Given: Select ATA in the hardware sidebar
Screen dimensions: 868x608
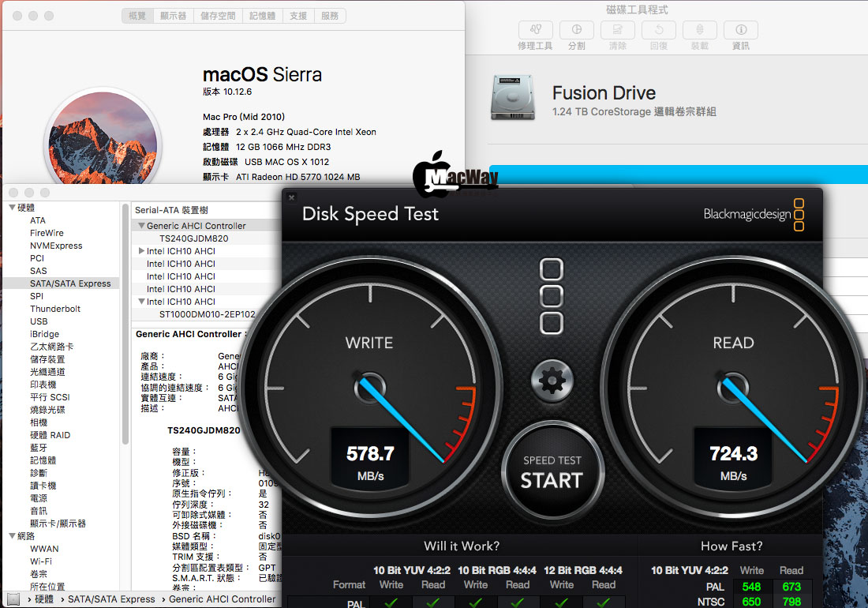Looking at the screenshot, I should 38,220.
